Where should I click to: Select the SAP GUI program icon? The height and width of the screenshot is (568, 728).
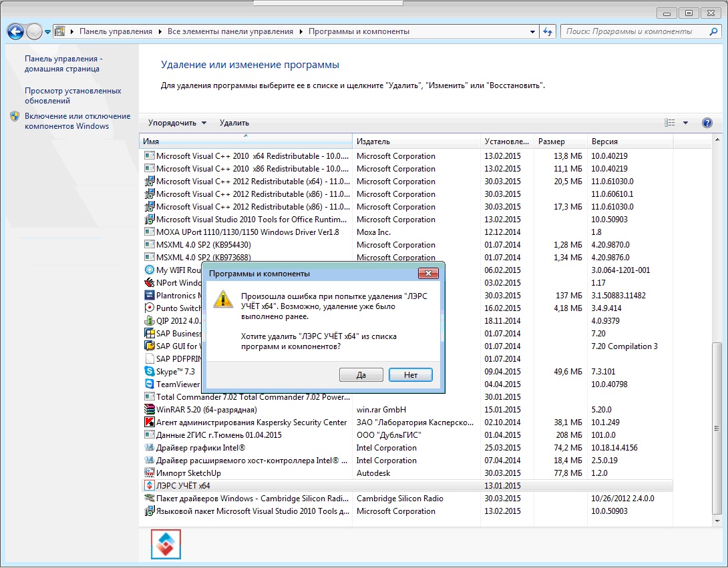pos(150,346)
